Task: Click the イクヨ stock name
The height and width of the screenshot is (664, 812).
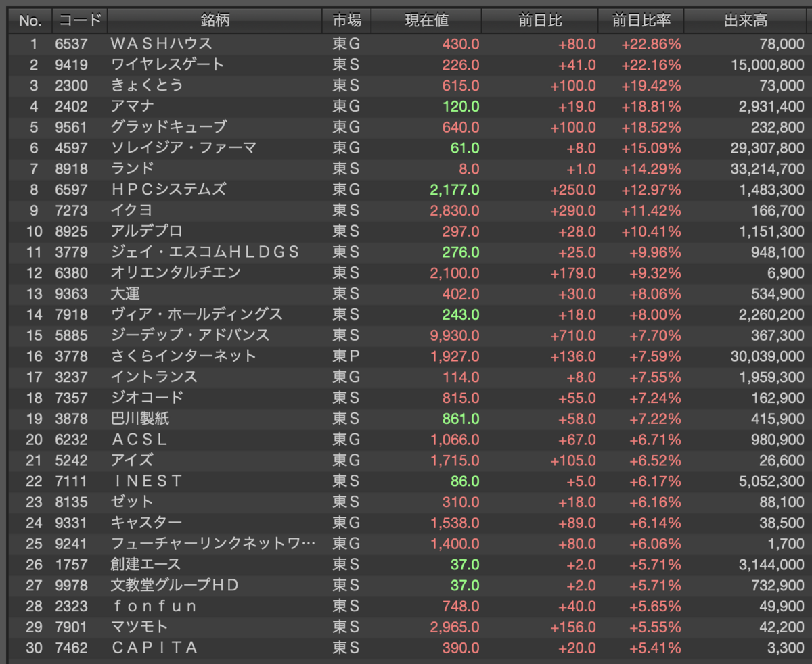Action: click(x=133, y=210)
